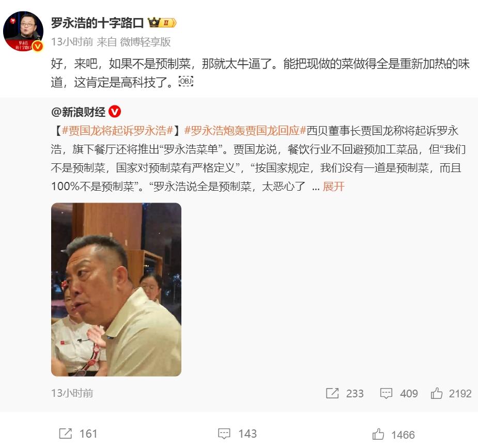The image size is (478, 448).
Task: Click the OBJ placeholder icon in post text
Action: (186, 81)
